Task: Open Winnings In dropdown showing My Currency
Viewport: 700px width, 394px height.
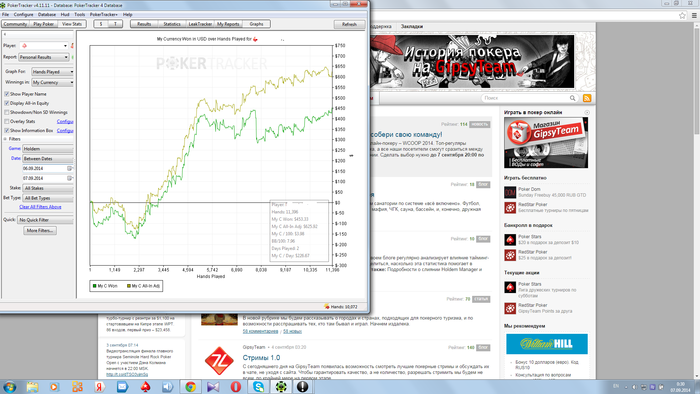Action: click(52, 83)
